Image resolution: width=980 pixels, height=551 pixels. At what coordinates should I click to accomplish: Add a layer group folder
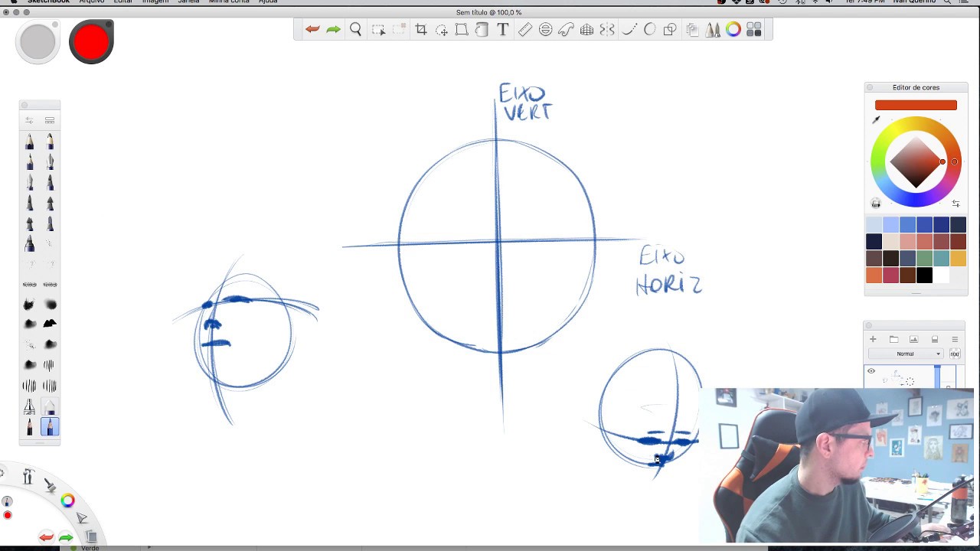[x=893, y=339]
